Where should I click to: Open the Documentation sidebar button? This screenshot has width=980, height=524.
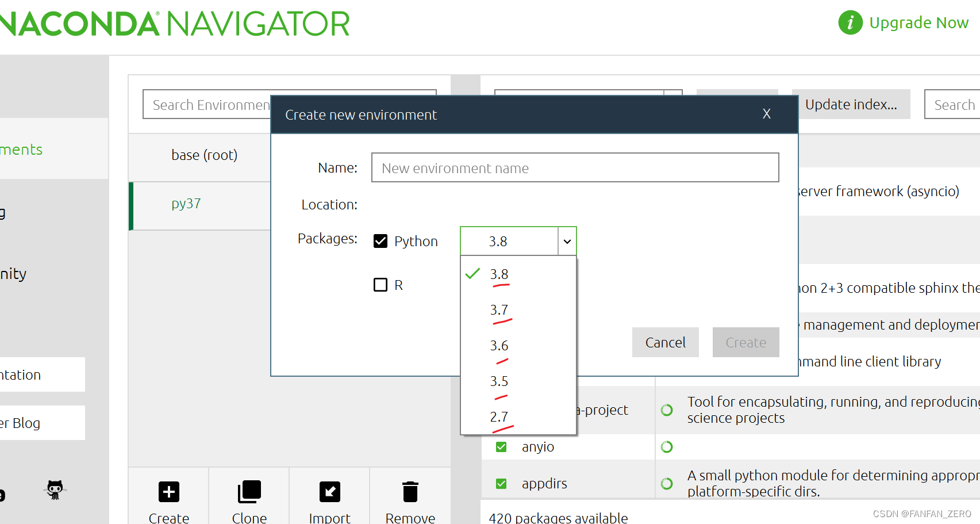43,374
